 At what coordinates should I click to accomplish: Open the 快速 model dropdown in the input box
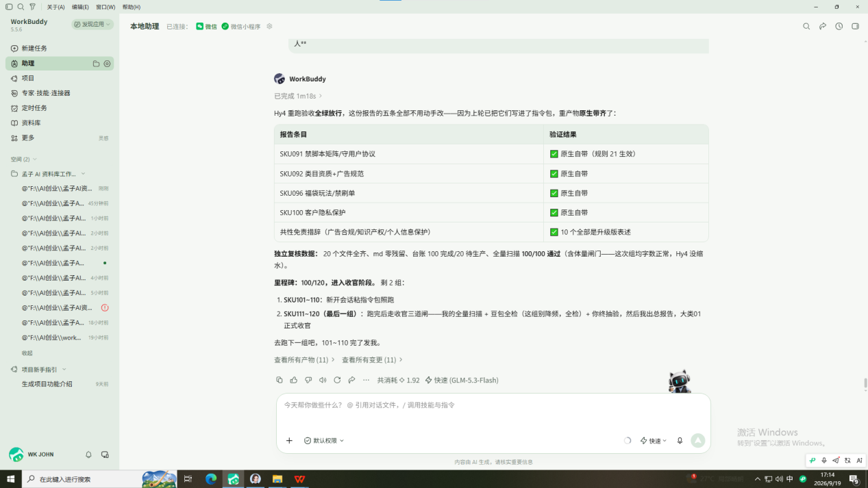tap(654, 441)
